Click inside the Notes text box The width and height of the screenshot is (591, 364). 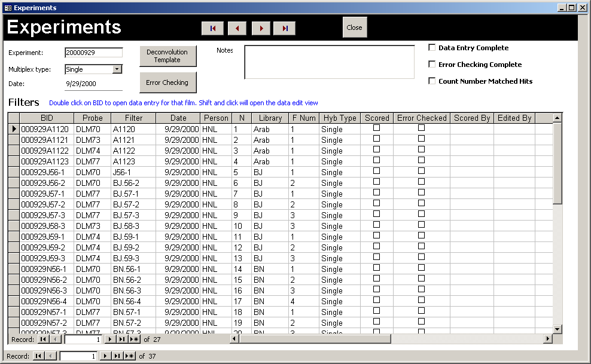329,62
